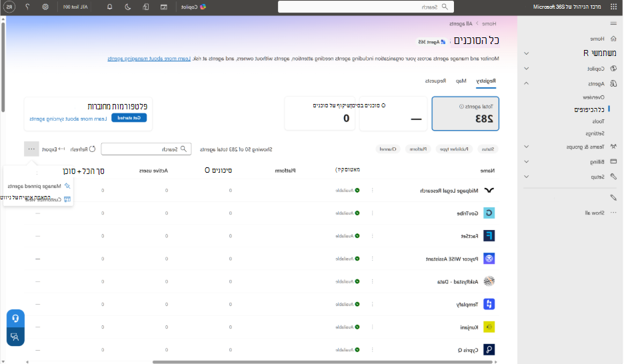Switch to the Requests tab
This screenshot has width=624, height=364.
pos(435,81)
